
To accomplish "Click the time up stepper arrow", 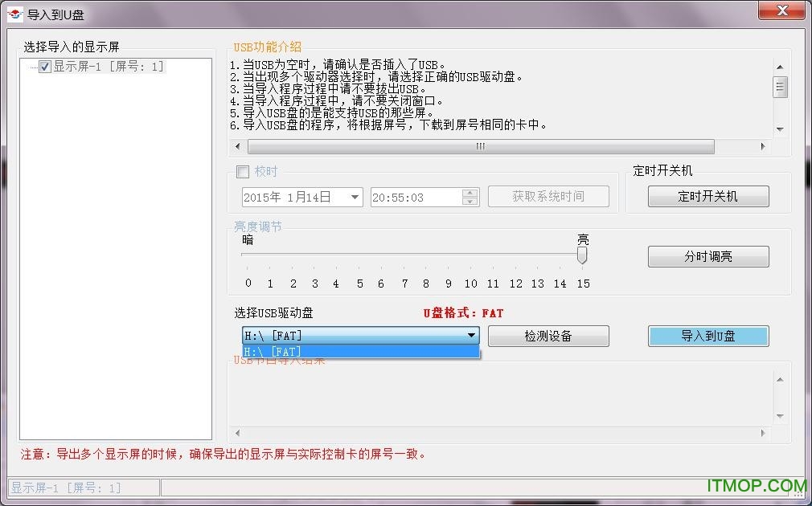I will (x=470, y=192).
